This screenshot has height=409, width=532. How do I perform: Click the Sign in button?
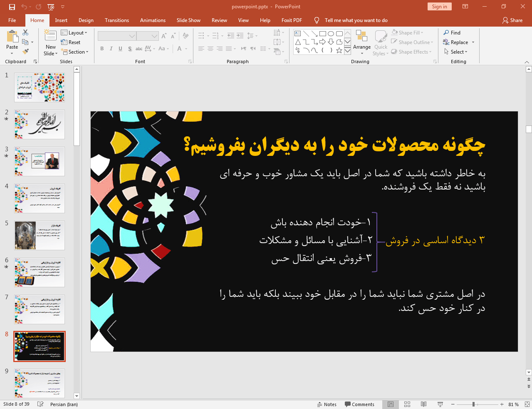tap(439, 7)
